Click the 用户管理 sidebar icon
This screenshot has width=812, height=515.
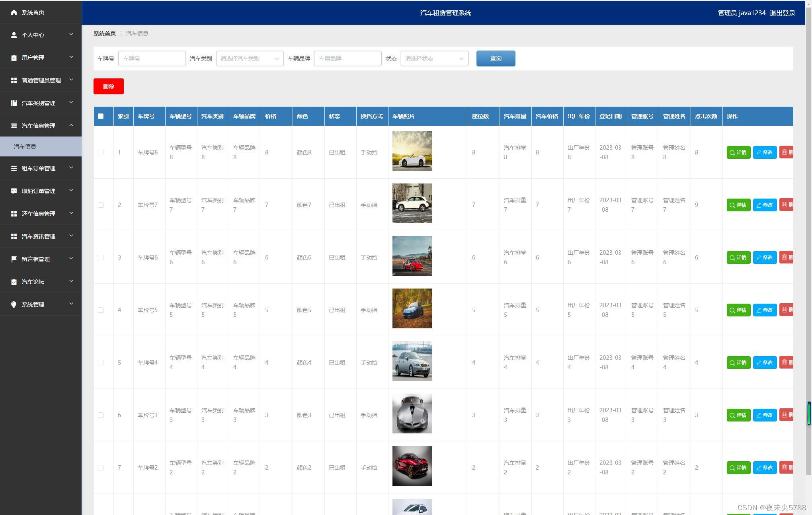pos(14,58)
